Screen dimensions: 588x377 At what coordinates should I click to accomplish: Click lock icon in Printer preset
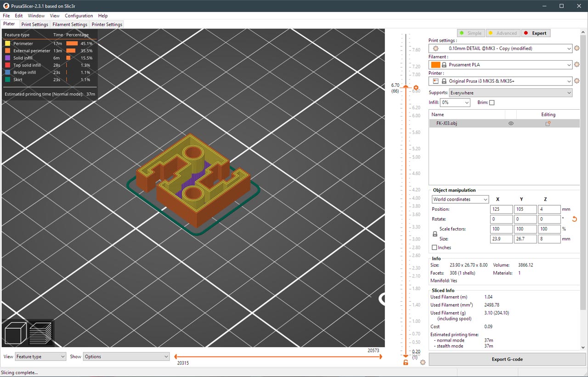(444, 81)
